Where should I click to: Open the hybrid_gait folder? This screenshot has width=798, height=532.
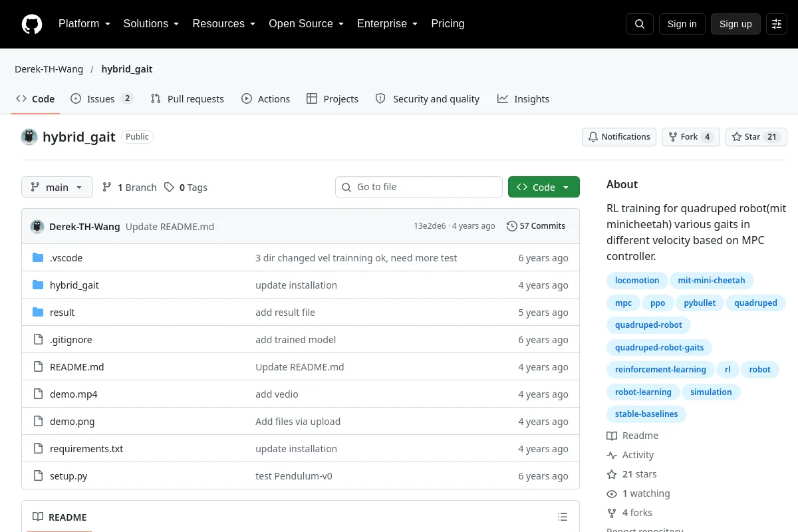point(74,285)
